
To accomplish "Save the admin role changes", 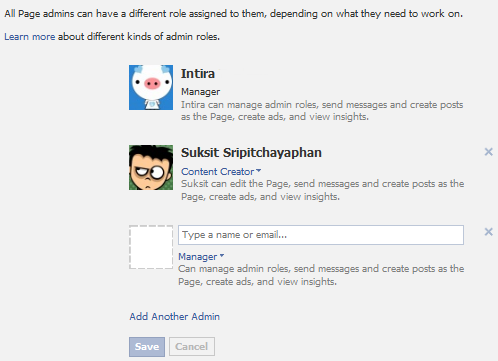I will coord(147,347).
